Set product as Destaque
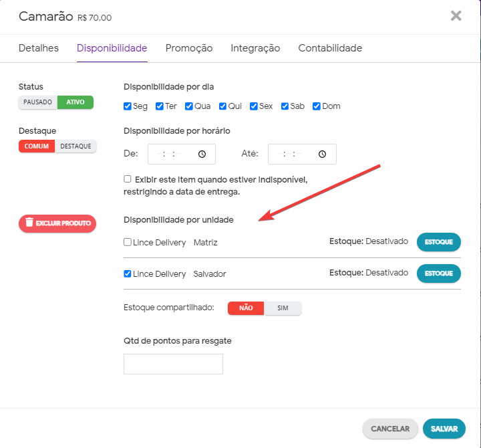 click(x=76, y=146)
